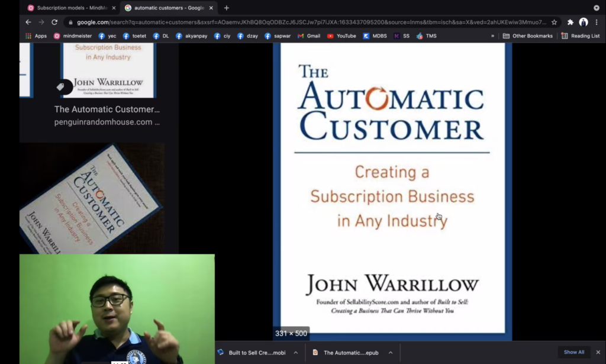
Task: Go back using browser back arrow
Action: pos(28,22)
